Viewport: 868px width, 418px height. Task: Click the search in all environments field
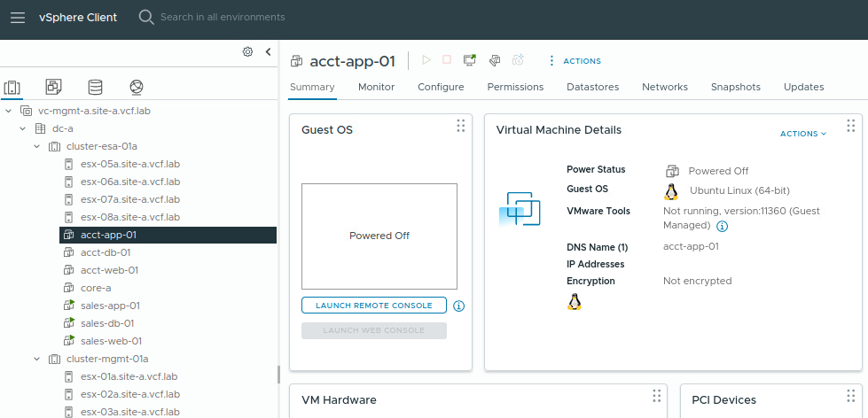tap(222, 17)
